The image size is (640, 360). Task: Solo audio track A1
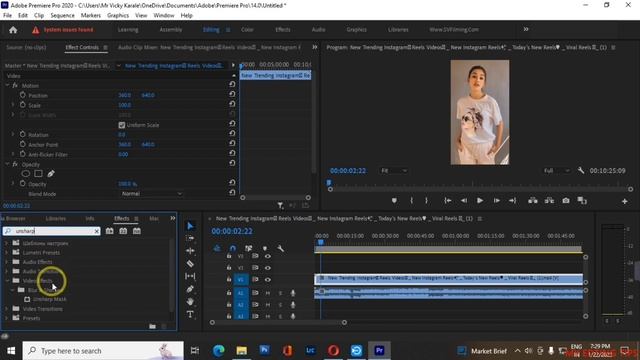(x=280, y=293)
